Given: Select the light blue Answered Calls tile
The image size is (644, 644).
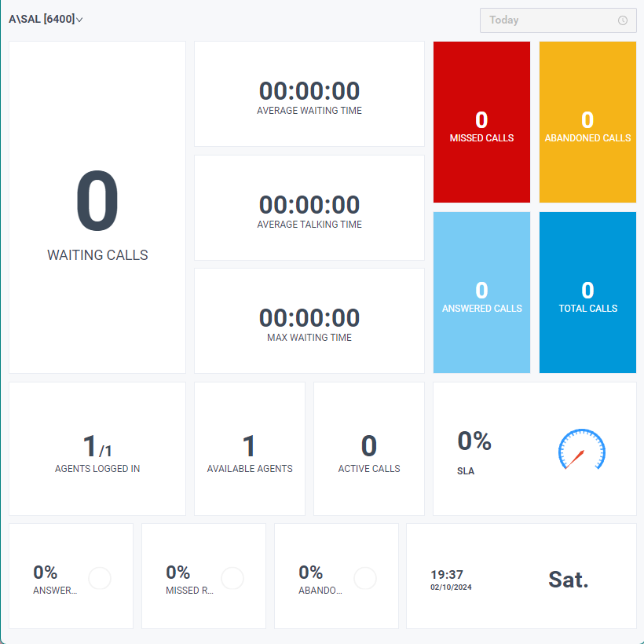Looking at the screenshot, I should pyautogui.click(x=481, y=292).
